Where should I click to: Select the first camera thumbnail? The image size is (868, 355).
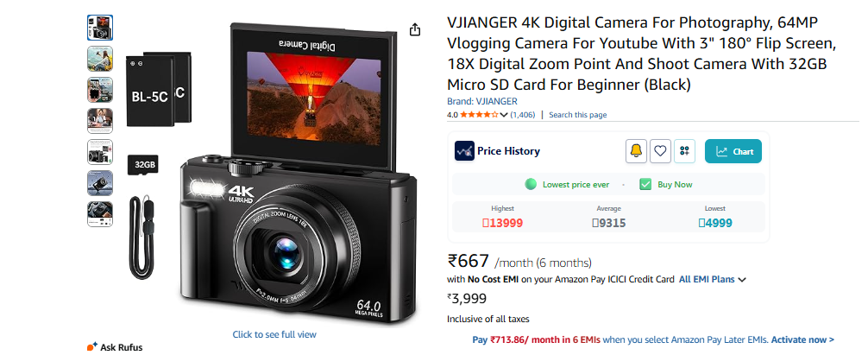point(99,28)
